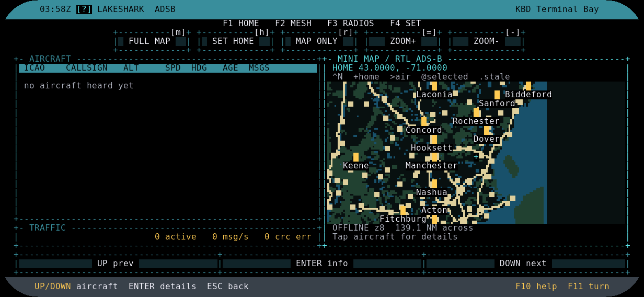Click the Concord city marker on map

(x=424, y=121)
